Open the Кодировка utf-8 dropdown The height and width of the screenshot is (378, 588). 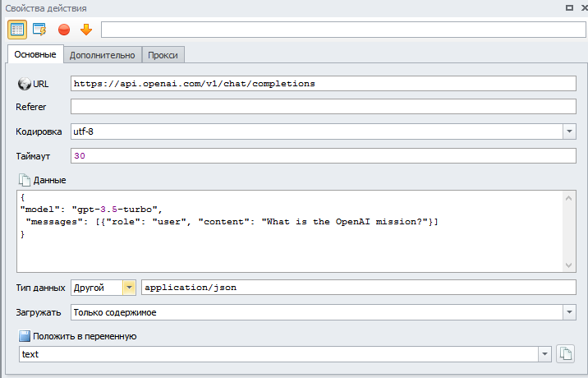pyautogui.click(x=569, y=131)
